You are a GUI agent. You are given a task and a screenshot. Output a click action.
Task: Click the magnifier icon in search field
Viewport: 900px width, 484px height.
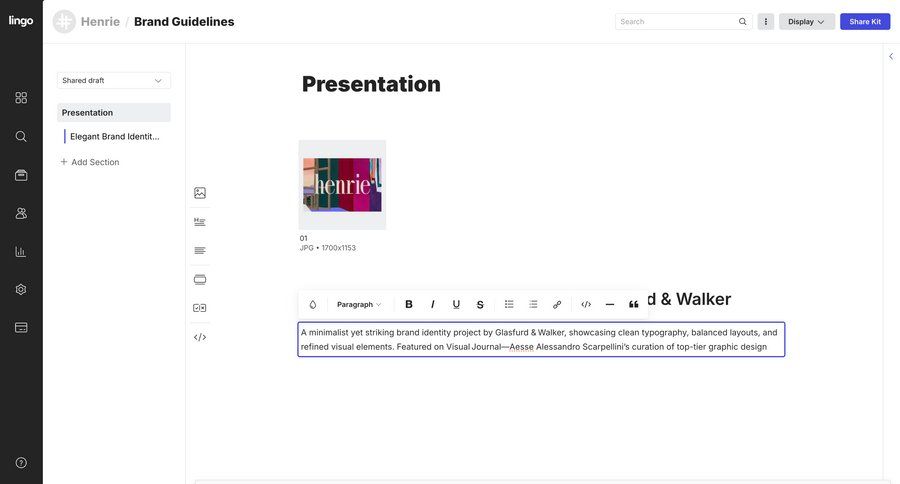742,22
